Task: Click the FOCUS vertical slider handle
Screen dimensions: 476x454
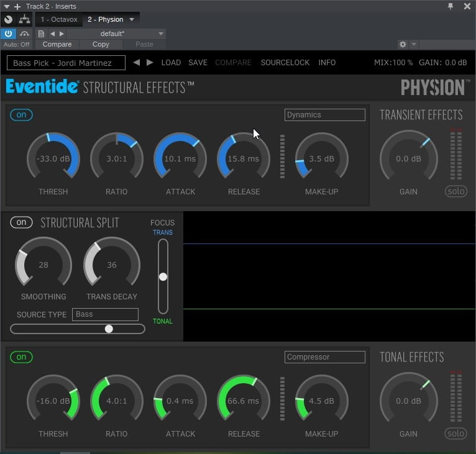Action: click(163, 277)
